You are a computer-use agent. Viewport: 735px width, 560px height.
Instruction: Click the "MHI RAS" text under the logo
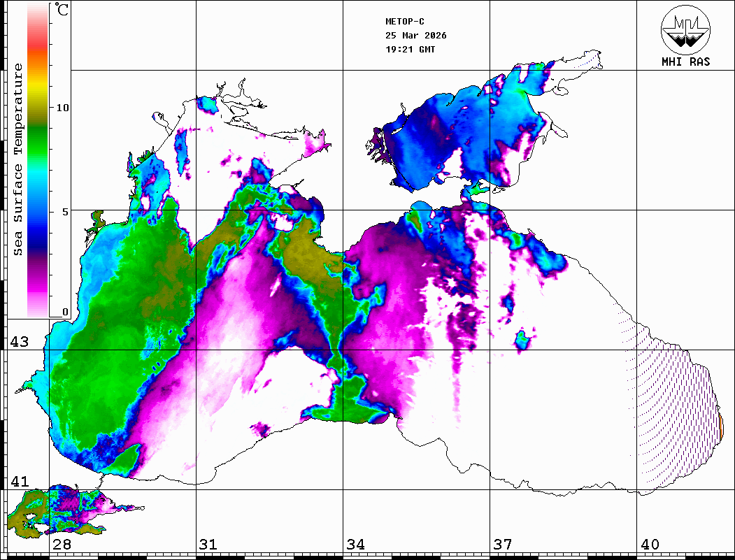685,62
